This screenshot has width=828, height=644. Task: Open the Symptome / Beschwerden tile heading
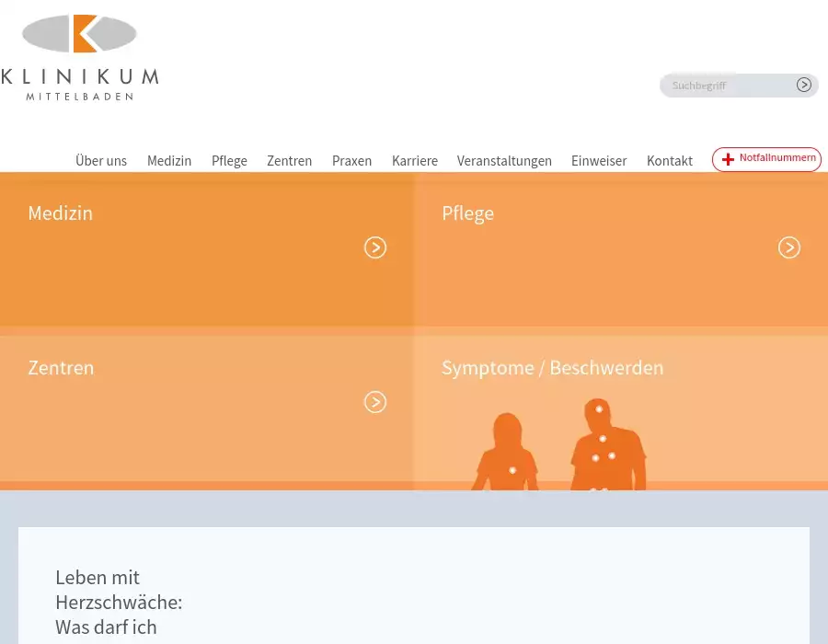[x=552, y=368]
